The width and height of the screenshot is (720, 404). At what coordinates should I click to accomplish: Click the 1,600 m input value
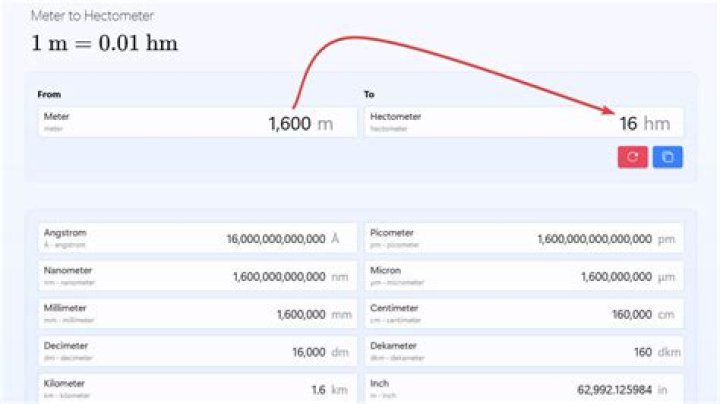click(x=289, y=124)
